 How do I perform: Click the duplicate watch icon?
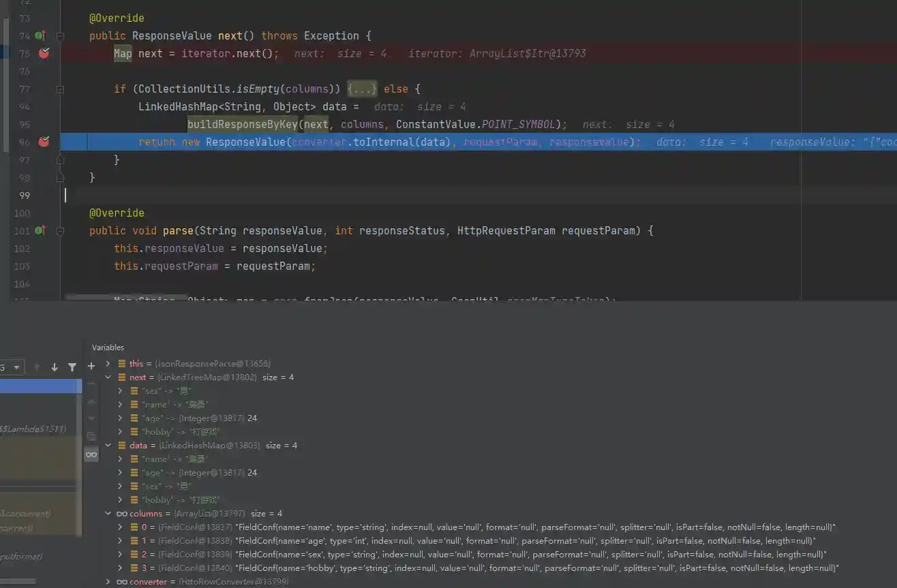91,436
